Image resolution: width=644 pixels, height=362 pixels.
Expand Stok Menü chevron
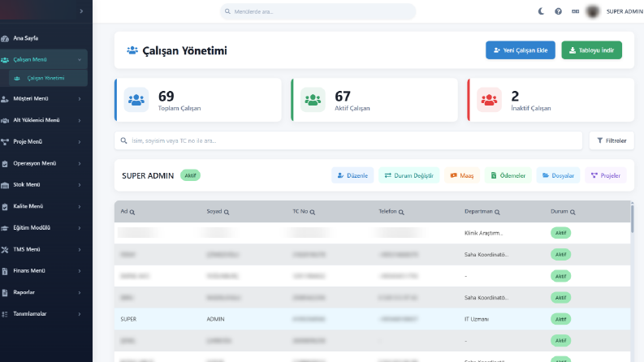point(80,185)
